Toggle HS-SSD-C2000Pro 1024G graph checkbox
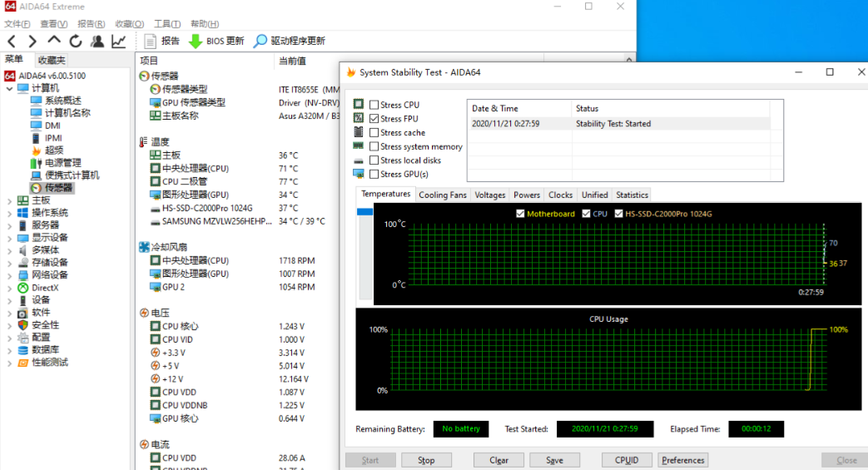The image size is (868, 470). click(618, 214)
